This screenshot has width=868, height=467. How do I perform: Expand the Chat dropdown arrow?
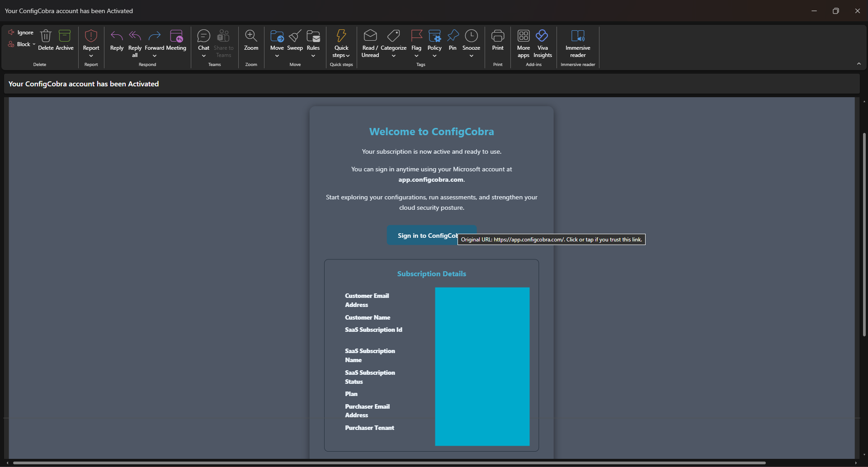click(204, 56)
